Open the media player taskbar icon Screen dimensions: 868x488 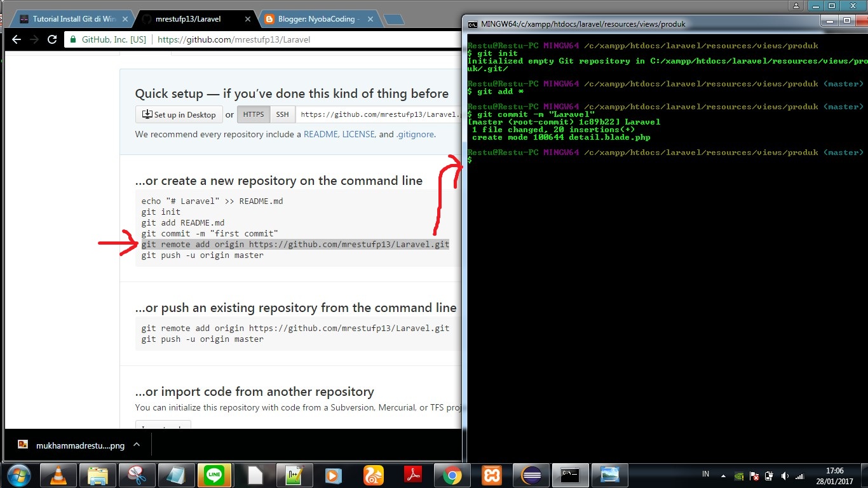click(x=332, y=475)
